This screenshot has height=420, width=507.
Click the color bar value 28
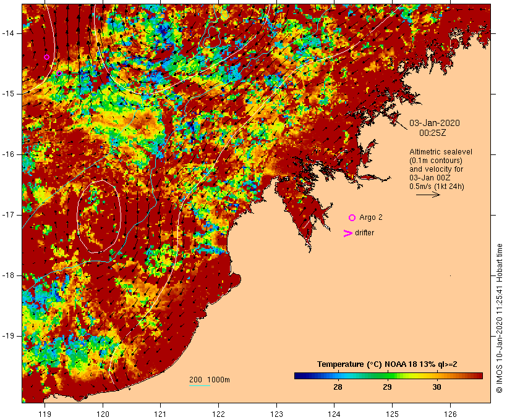tap(338, 387)
